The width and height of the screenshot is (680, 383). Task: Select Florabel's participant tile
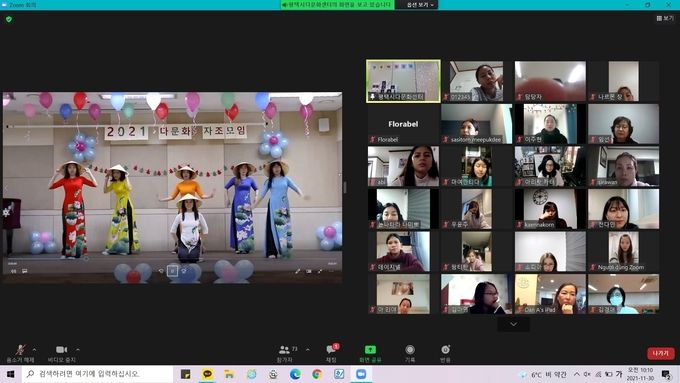click(403, 124)
